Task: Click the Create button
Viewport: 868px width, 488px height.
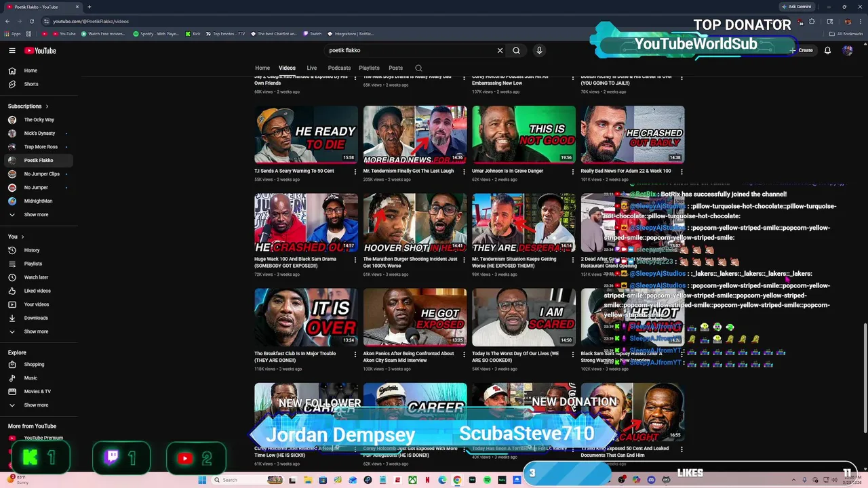Action: point(802,50)
